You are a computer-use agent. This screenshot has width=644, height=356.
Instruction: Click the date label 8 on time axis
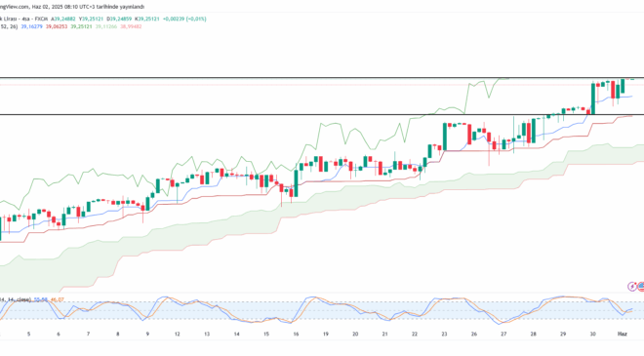pyautogui.click(x=118, y=335)
